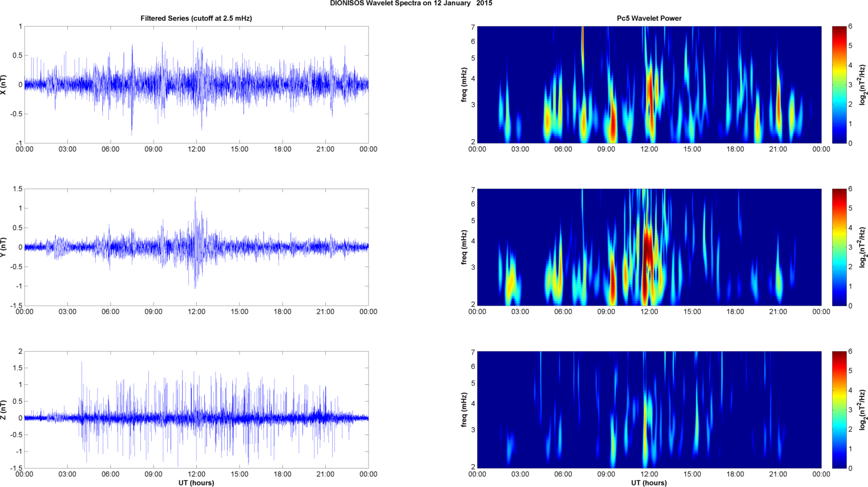
Task: Click the '-1.5' bottom y-axis tick of Z plot
Action: click(x=16, y=468)
